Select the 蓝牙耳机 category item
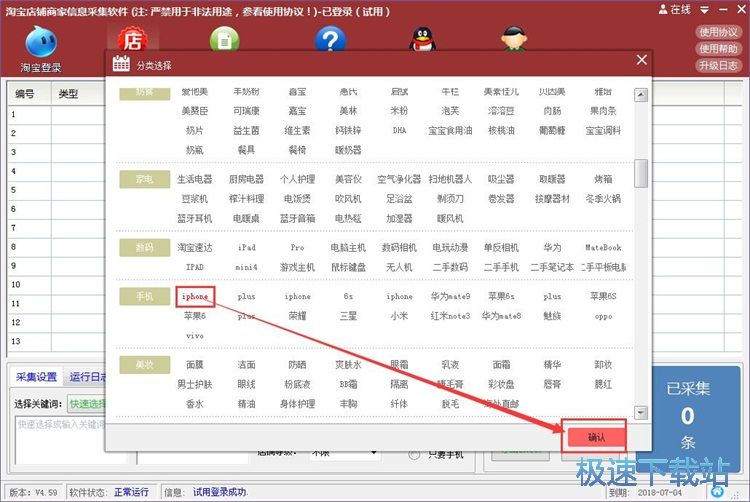Viewport: 750px width, 502px height. tap(195, 218)
